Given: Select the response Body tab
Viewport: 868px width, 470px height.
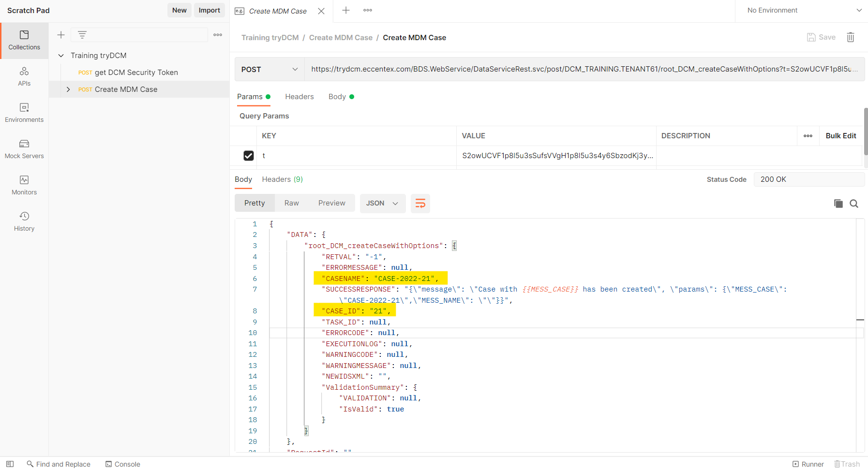Looking at the screenshot, I should click(243, 179).
